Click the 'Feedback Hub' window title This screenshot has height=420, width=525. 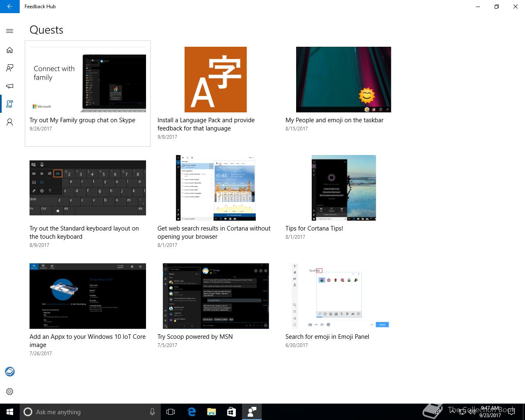pyautogui.click(x=40, y=7)
